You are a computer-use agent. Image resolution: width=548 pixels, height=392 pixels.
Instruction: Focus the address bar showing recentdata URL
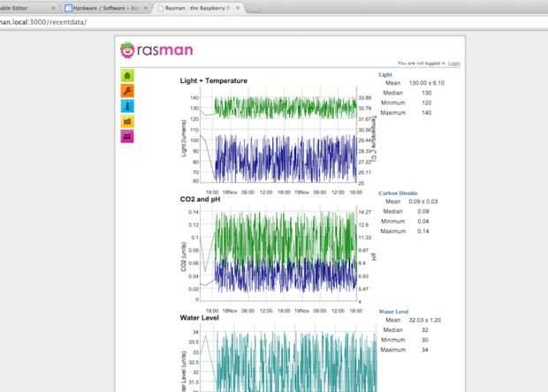pos(274,22)
